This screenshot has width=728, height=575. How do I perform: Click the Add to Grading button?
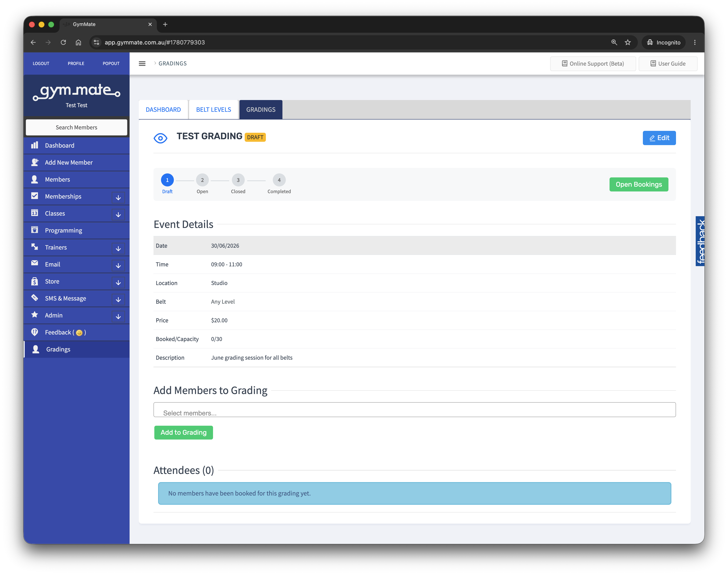[x=183, y=432]
